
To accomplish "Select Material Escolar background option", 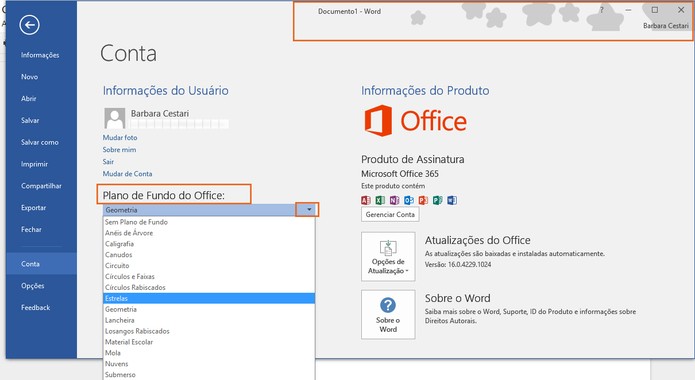I will 209,342.
